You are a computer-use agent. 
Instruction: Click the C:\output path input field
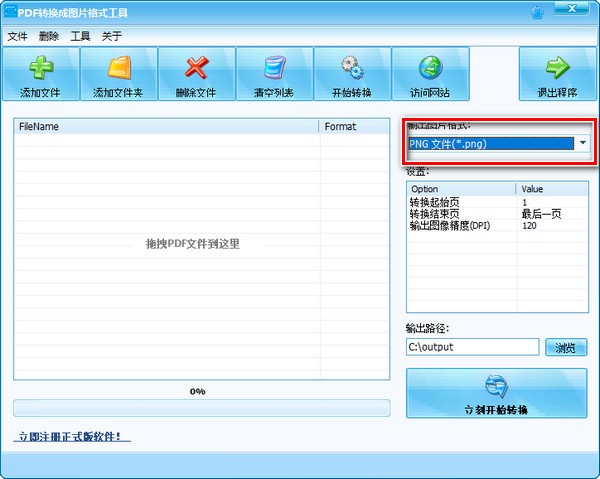(x=472, y=348)
